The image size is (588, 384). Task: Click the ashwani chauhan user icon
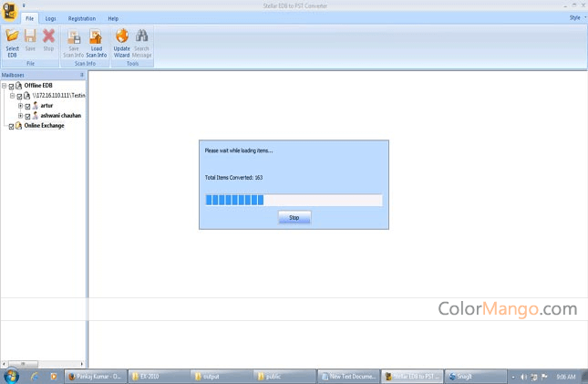tap(36, 115)
